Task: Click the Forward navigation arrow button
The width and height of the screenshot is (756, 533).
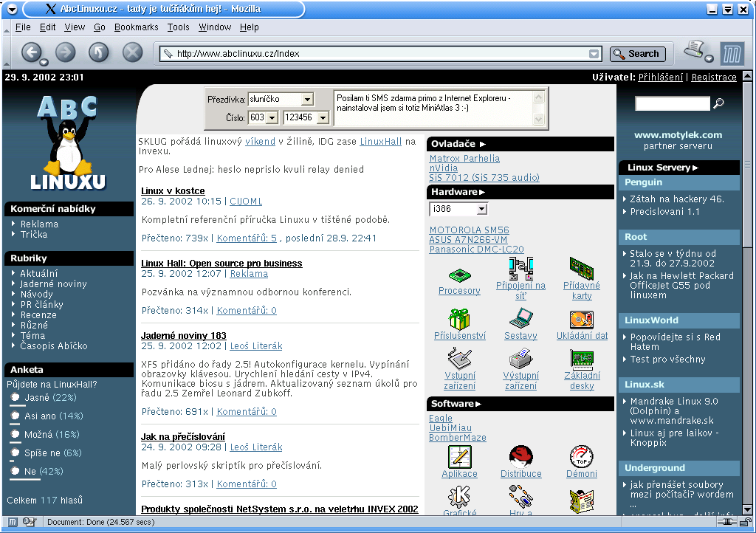Action: coord(66,52)
